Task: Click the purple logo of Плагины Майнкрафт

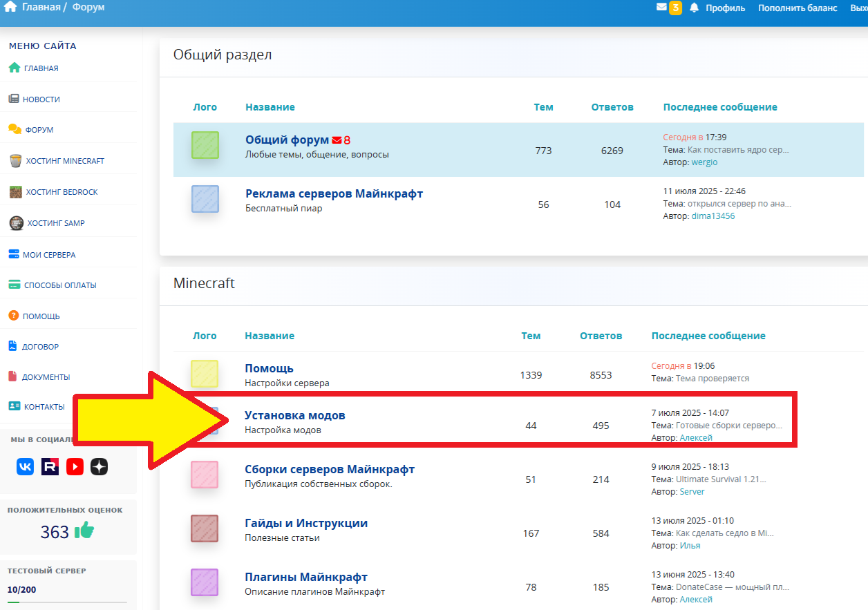Action: [x=205, y=582]
